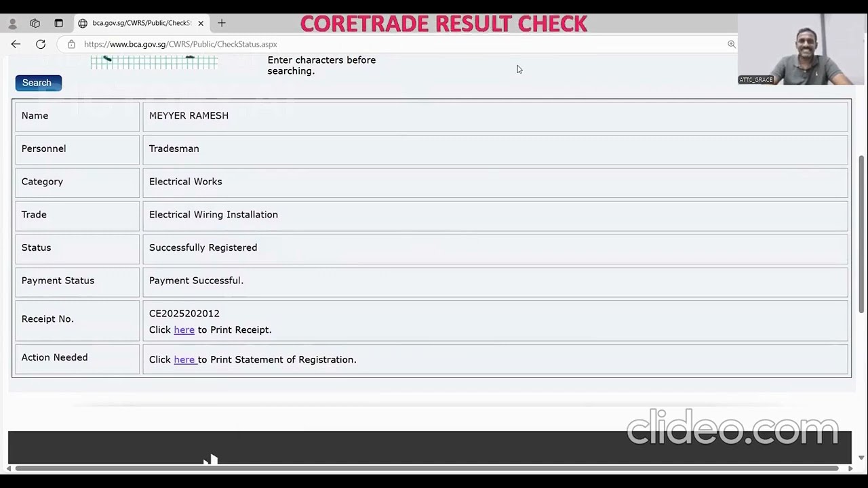Close the bca.gov.sg browser tab
This screenshot has height=488, width=868.
click(201, 23)
